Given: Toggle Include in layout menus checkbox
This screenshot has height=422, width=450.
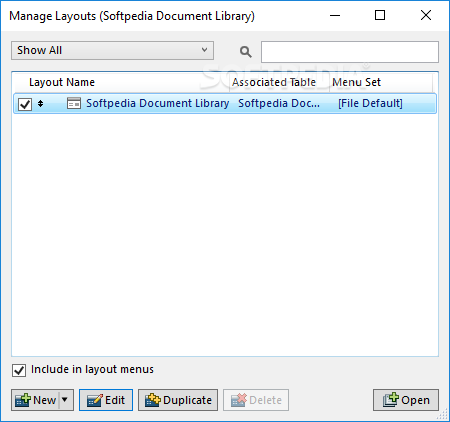Looking at the screenshot, I should (x=19, y=370).
